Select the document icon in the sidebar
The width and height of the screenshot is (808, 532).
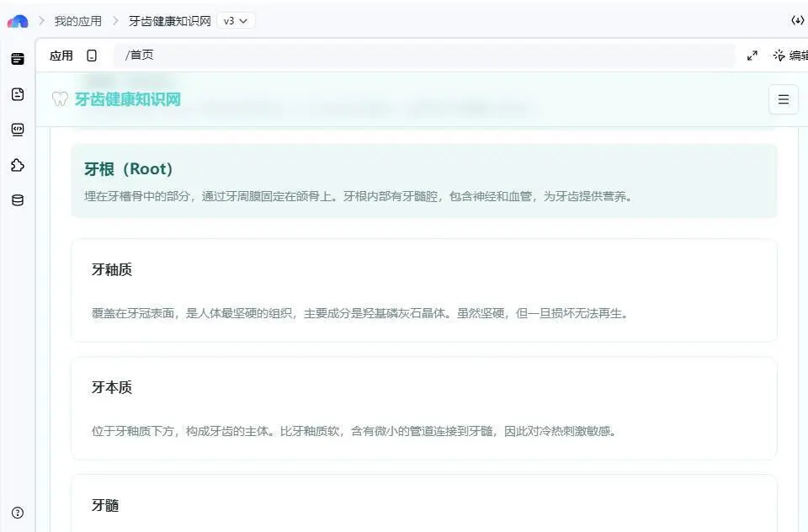click(x=17, y=94)
